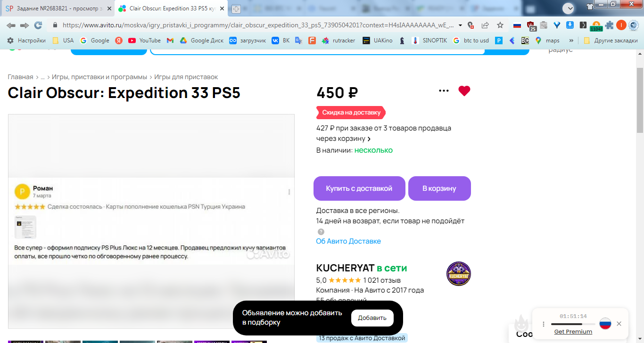This screenshot has width=644, height=343.
Task: Open the blue funnel extension
Action: [x=557, y=25]
